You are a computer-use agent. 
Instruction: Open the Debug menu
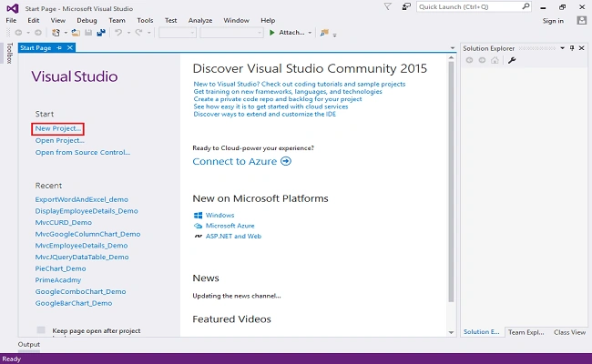point(87,20)
